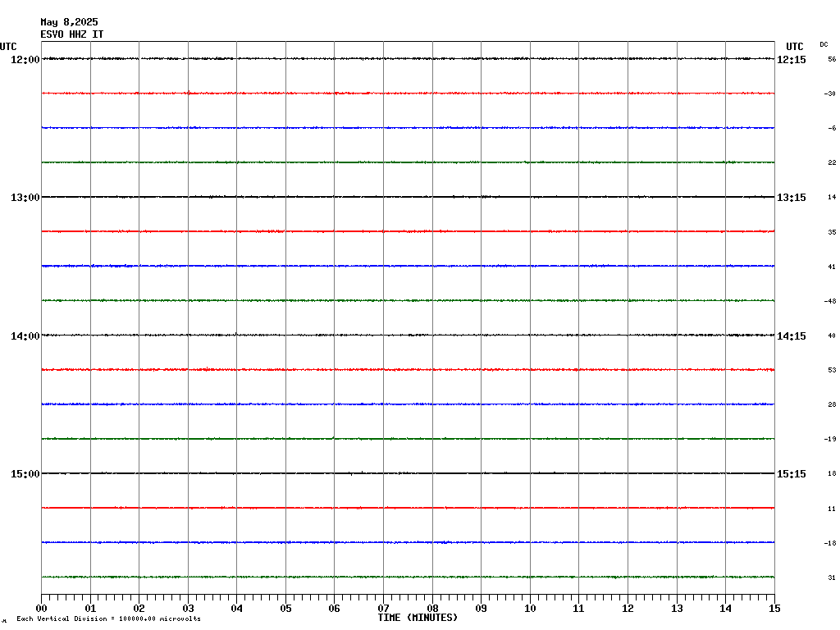Viewport: 840px width, 630px height.
Task: Select the 14:00 row time label
Action: click(25, 336)
